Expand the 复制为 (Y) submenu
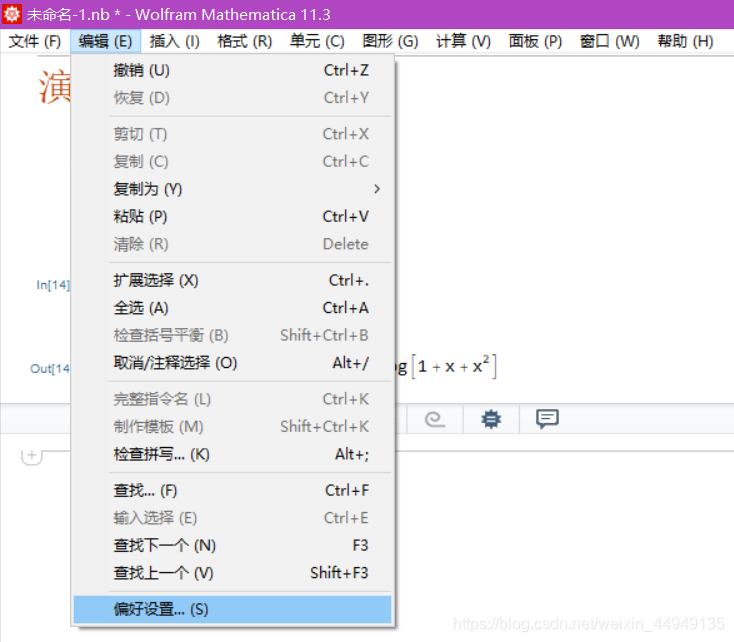The width and height of the screenshot is (734, 642). tap(233, 189)
